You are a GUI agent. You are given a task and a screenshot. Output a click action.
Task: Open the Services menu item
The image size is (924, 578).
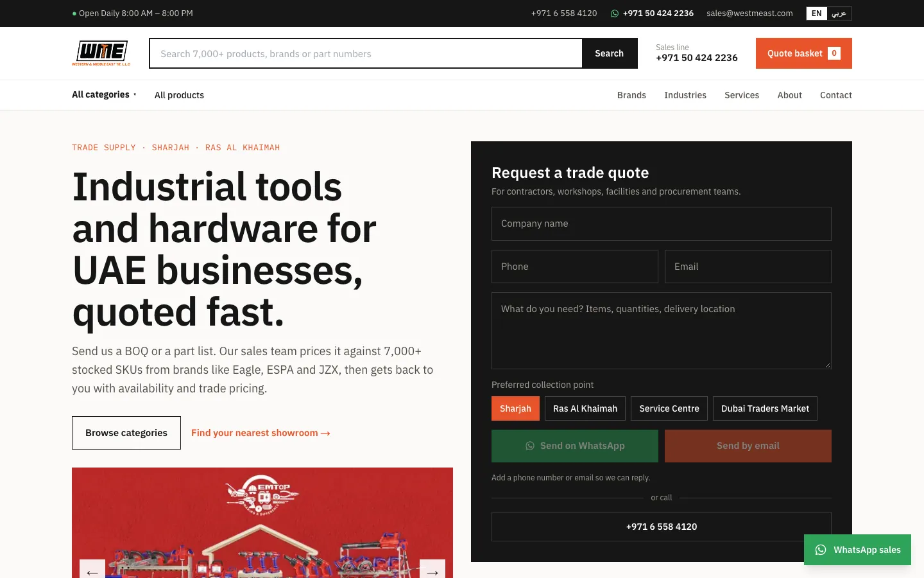pyautogui.click(x=742, y=95)
